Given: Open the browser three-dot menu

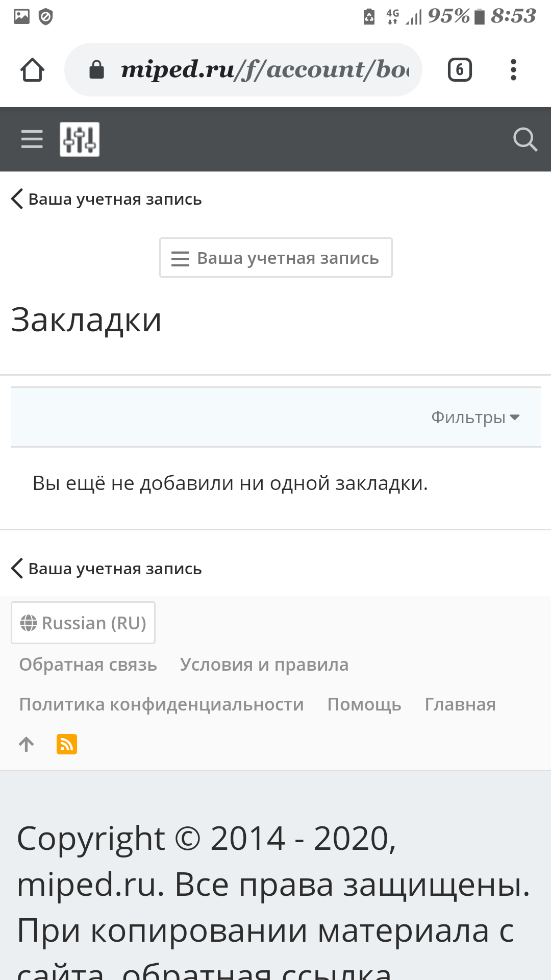Looking at the screenshot, I should (x=513, y=70).
